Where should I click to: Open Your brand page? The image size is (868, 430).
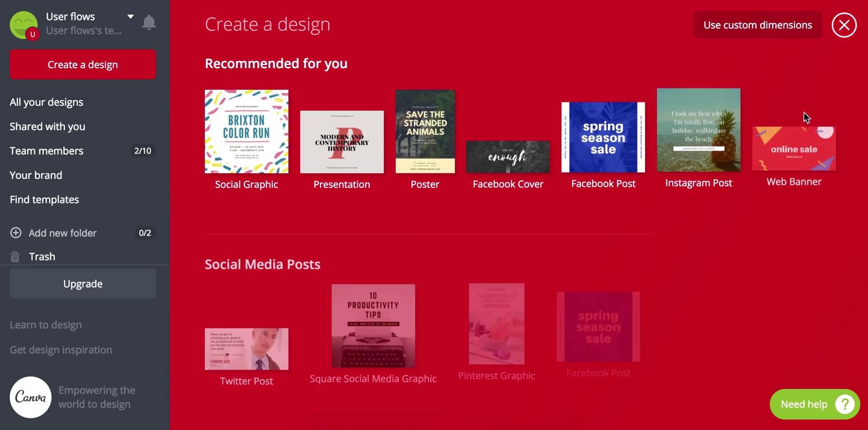tap(36, 175)
